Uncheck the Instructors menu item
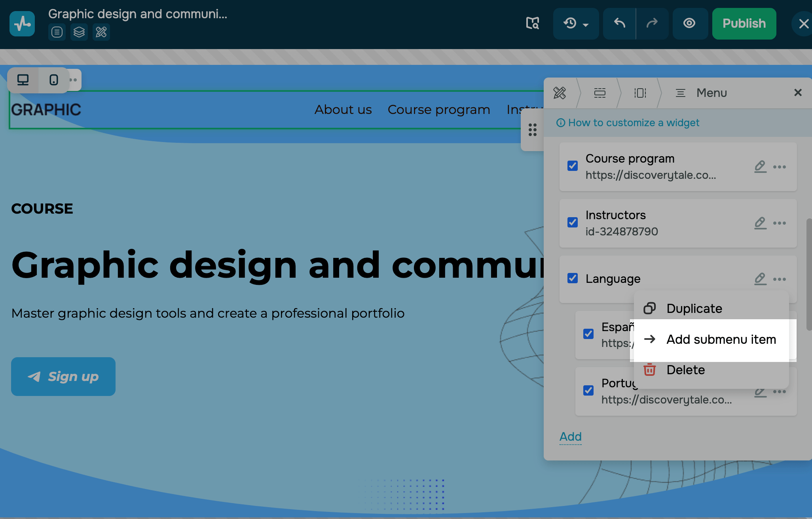This screenshot has width=812, height=519. (x=573, y=222)
